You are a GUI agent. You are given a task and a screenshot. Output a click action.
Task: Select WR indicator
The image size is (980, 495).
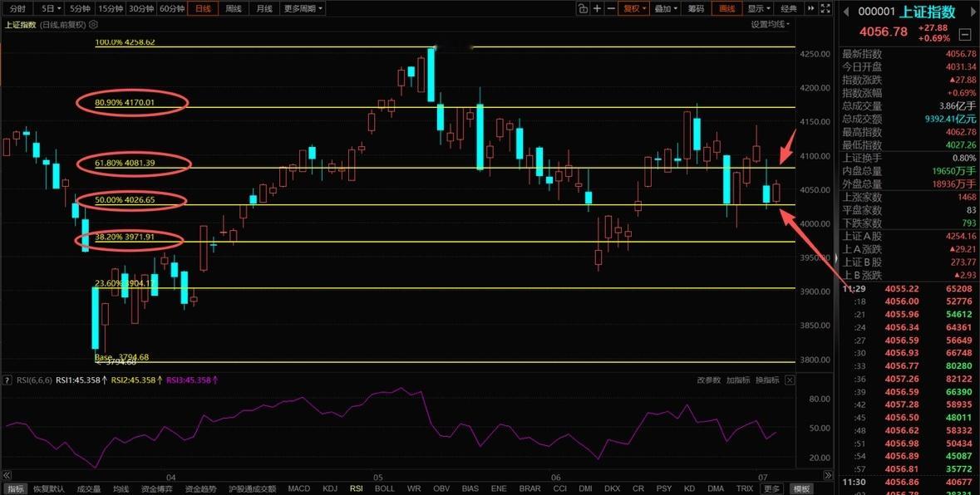point(414,488)
